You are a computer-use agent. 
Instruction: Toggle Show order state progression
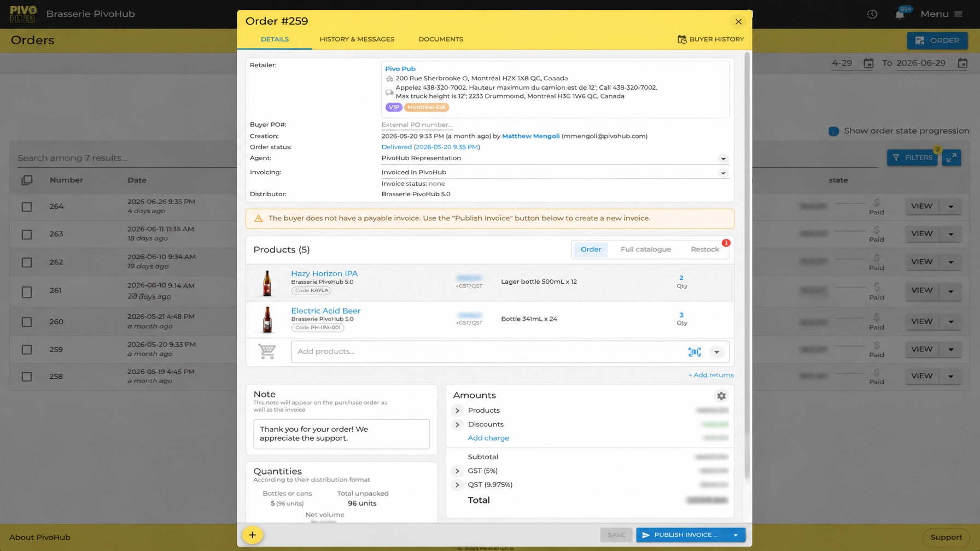(833, 131)
